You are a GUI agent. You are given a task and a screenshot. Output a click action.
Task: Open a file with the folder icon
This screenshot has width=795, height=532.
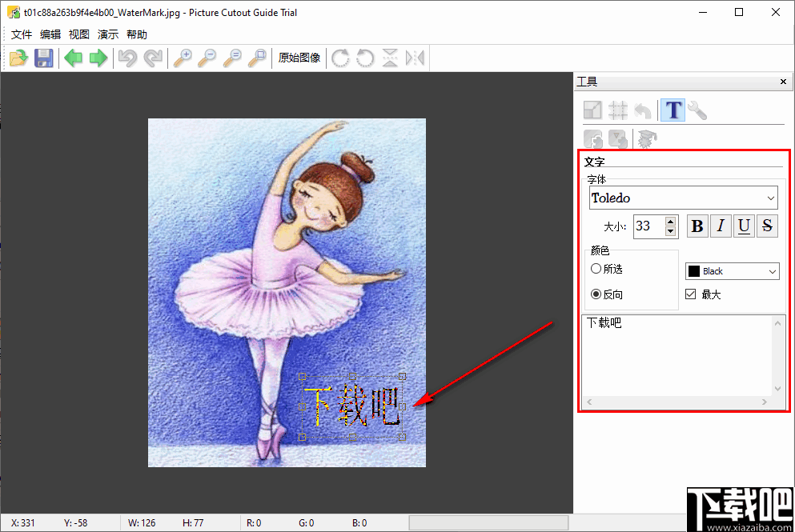click(18, 58)
